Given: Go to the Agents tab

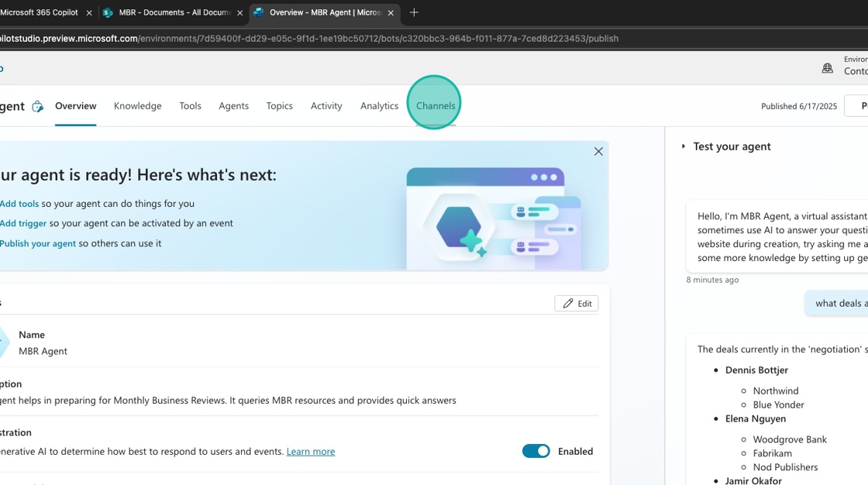Looking at the screenshot, I should [x=233, y=105].
